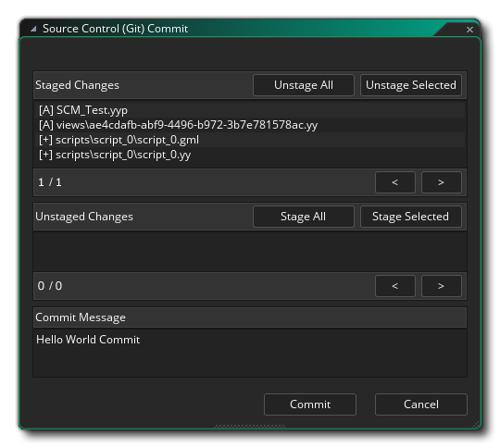Go to previous page of staged changes
Screen dimensions: 500x448
pyautogui.click(x=395, y=182)
